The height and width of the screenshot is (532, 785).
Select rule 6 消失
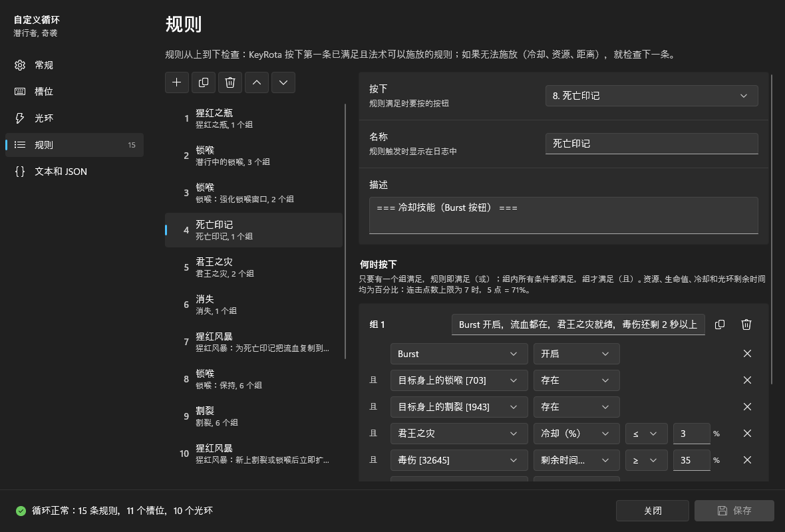point(254,305)
